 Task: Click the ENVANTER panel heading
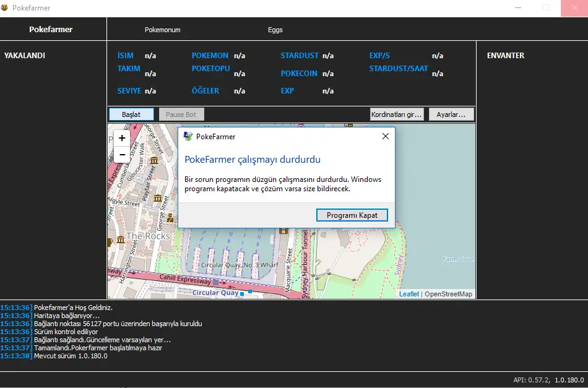pyautogui.click(x=506, y=56)
